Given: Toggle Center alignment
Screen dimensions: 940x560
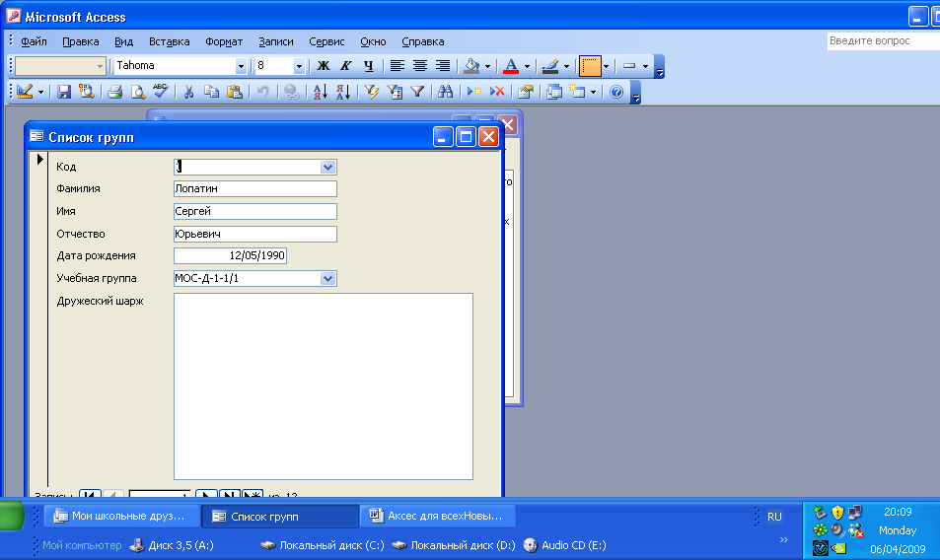Looking at the screenshot, I should (x=419, y=66).
